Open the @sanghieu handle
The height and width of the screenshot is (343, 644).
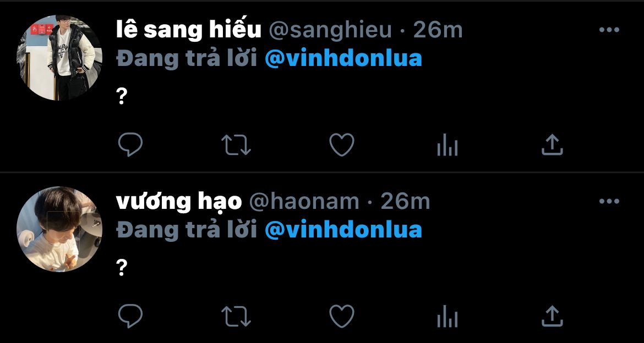(330, 30)
